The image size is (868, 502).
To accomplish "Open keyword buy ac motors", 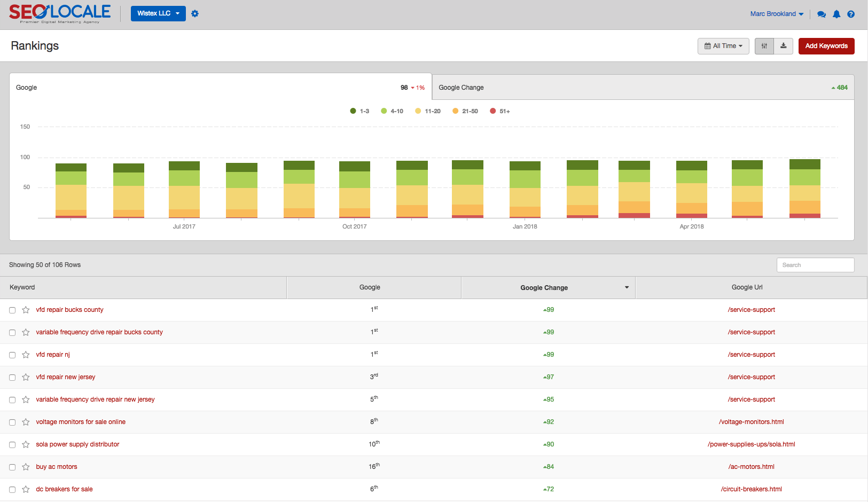I will (x=57, y=467).
